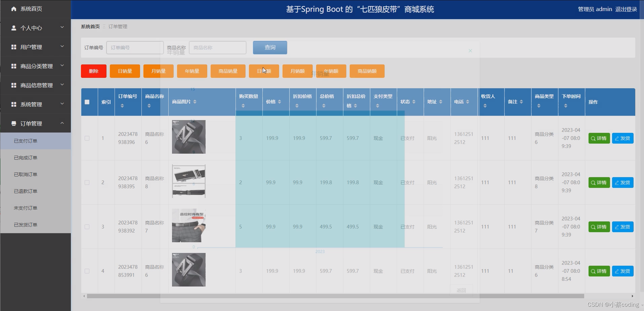Click 发货 for order 2023478853991

point(623,271)
